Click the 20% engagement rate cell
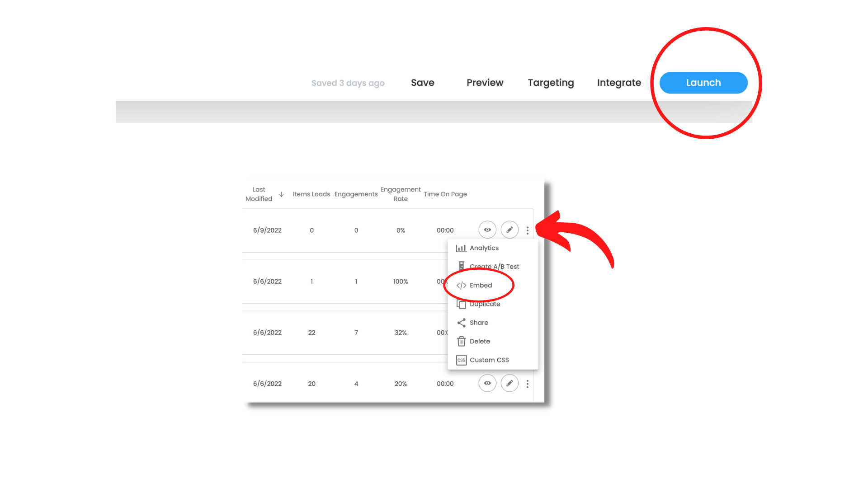This screenshot has width=868, height=488. [401, 384]
